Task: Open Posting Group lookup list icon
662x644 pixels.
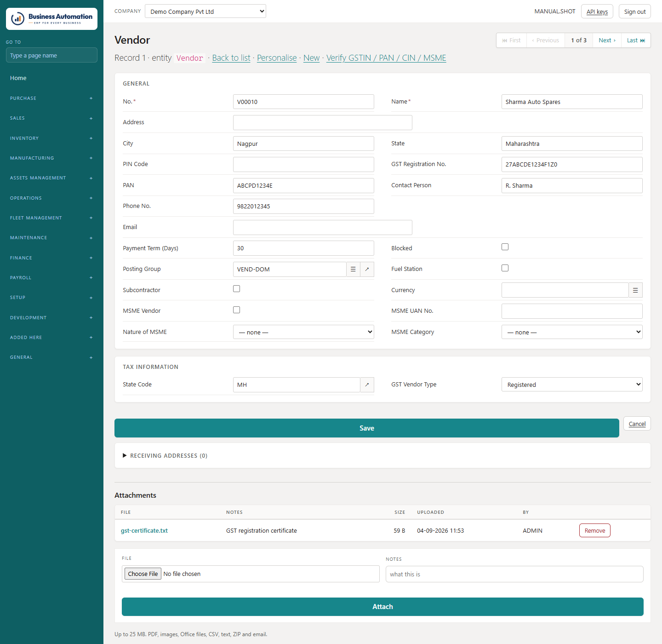Action: (353, 269)
